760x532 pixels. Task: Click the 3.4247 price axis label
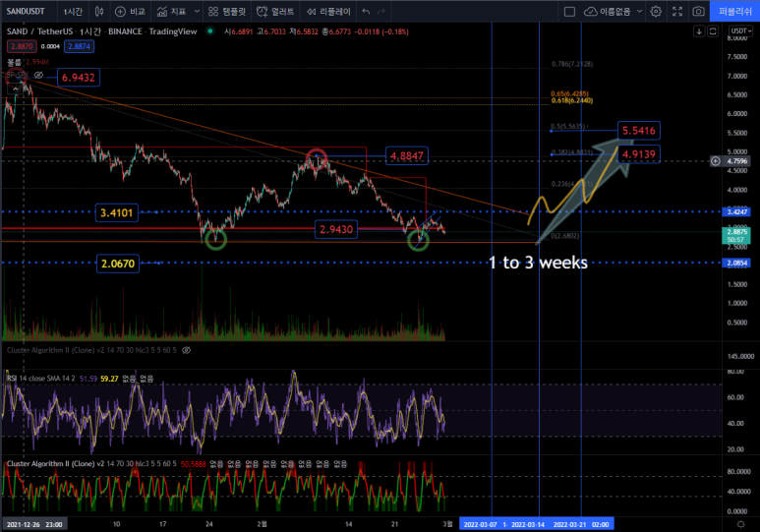pos(736,212)
